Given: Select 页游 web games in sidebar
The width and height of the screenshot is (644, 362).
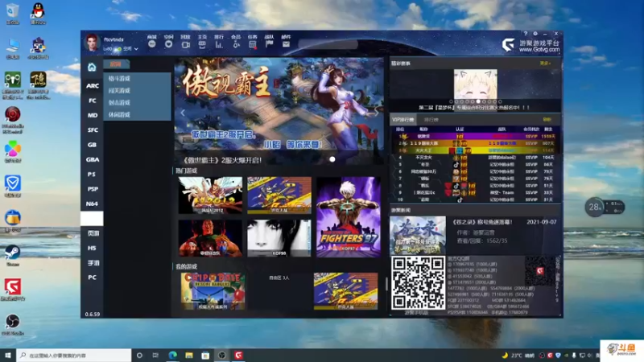Looking at the screenshot, I should click(x=92, y=233).
